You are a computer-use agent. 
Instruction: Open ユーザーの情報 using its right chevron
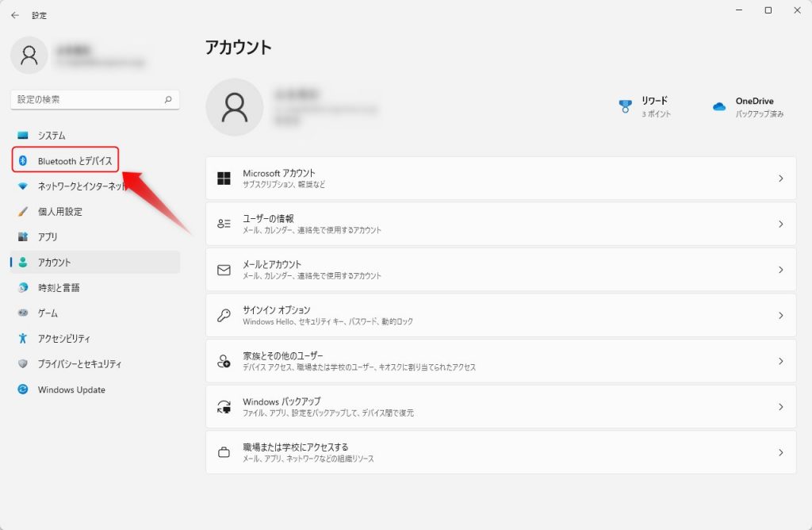[781, 224]
